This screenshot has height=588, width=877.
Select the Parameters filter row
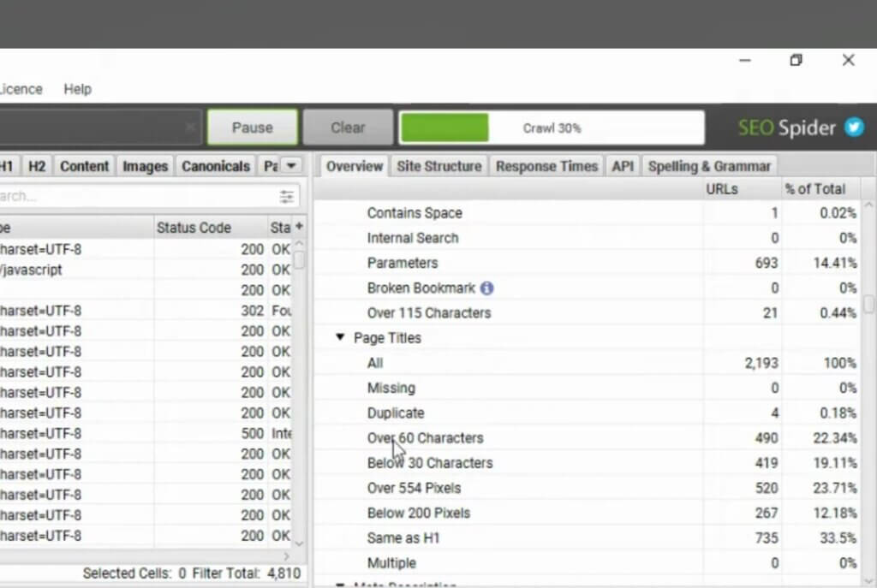(586, 263)
